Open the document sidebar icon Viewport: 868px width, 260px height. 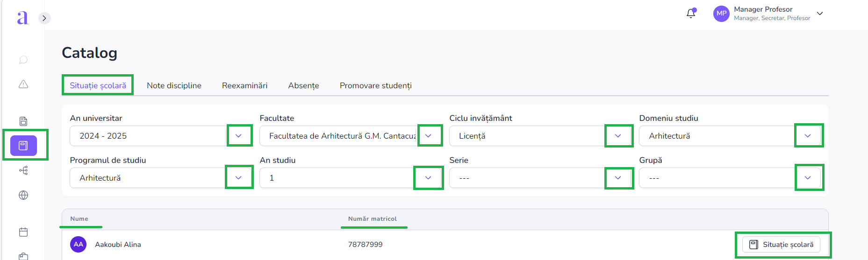click(x=23, y=121)
